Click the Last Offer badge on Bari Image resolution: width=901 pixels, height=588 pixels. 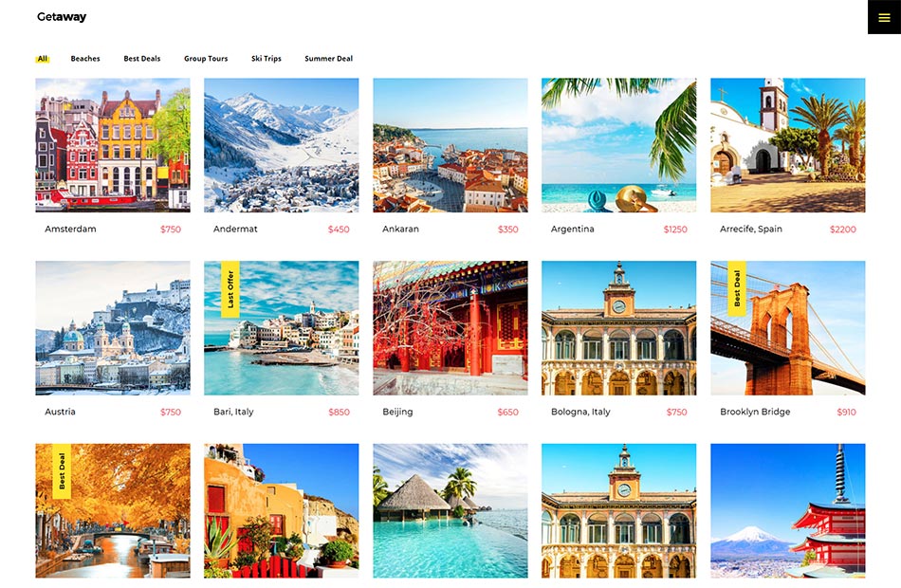230,290
